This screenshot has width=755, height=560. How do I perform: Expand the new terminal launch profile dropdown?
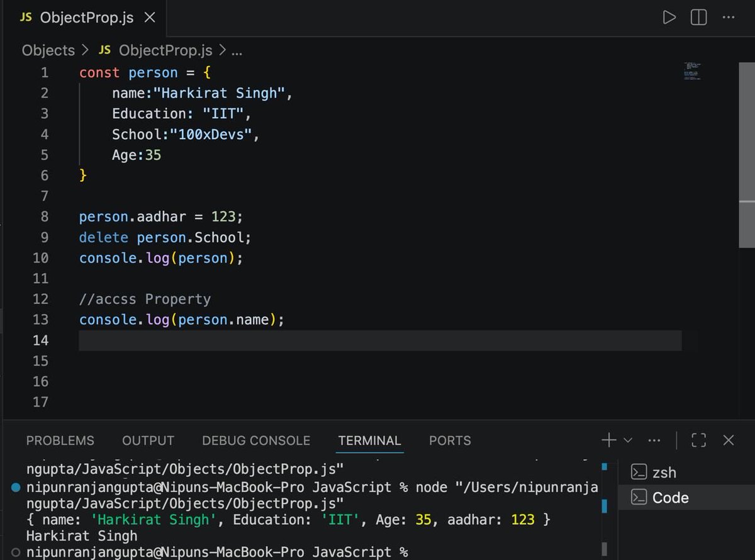click(628, 440)
